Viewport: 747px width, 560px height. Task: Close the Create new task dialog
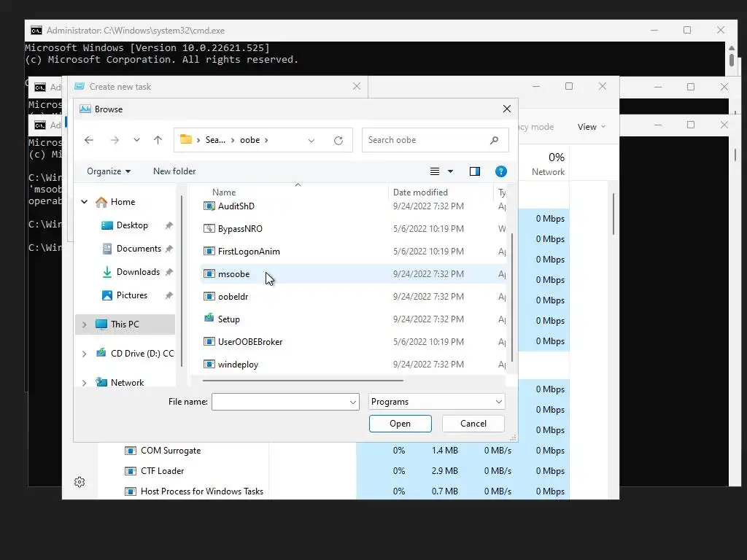356,86
